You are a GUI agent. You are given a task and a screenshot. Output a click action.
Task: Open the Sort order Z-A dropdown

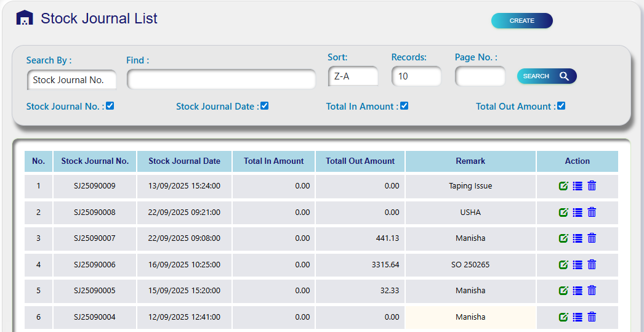353,76
